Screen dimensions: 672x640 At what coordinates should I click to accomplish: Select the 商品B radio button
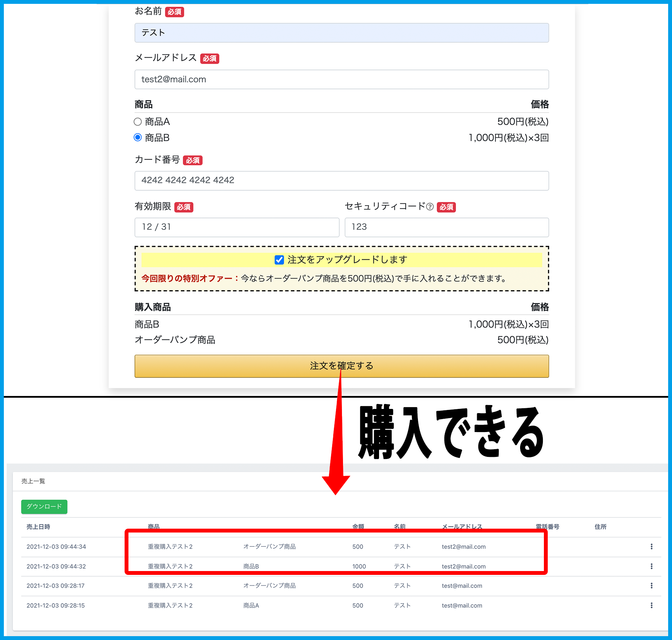(x=138, y=138)
